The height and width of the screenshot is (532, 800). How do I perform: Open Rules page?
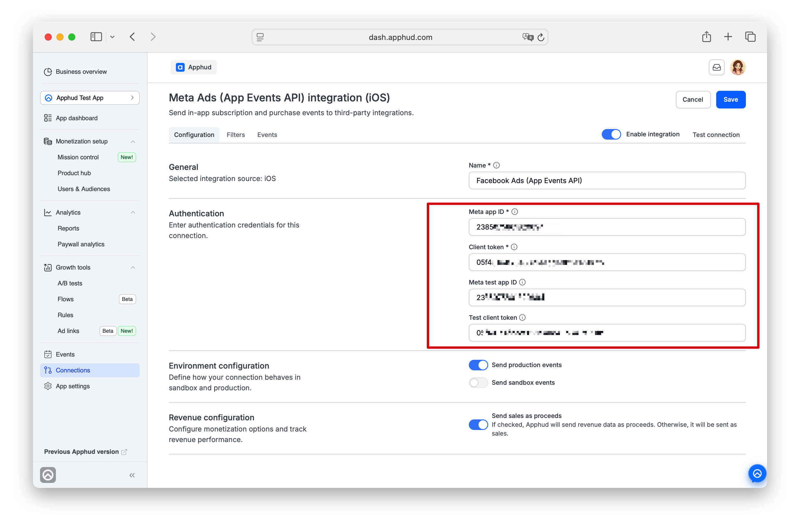click(x=66, y=315)
